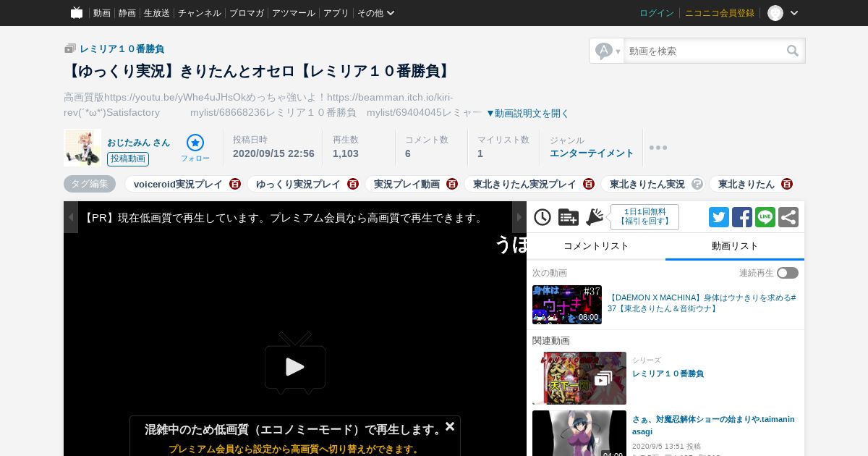Image resolution: width=868 pixels, height=456 pixels.
Task: Open dictionary icon for 実況プレイ動画 tag
Action: click(452, 184)
